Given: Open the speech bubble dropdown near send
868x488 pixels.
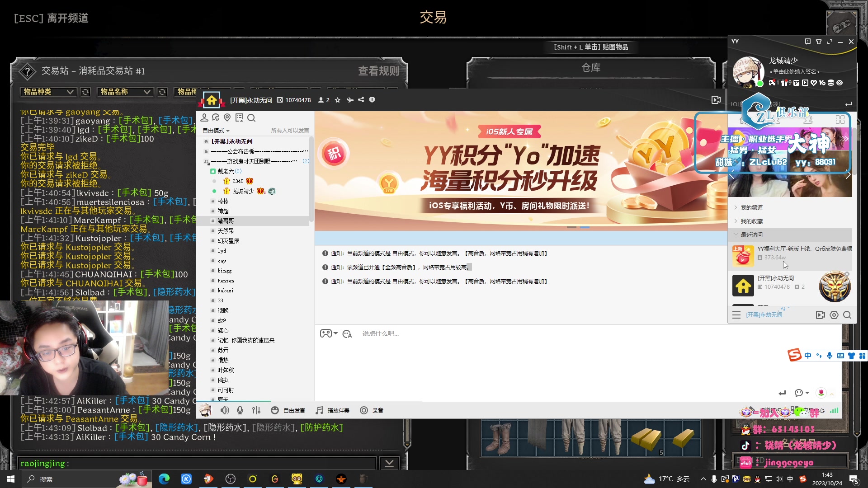Looking at the screenshot, I should pyautogui.click(x=802, y=393).
